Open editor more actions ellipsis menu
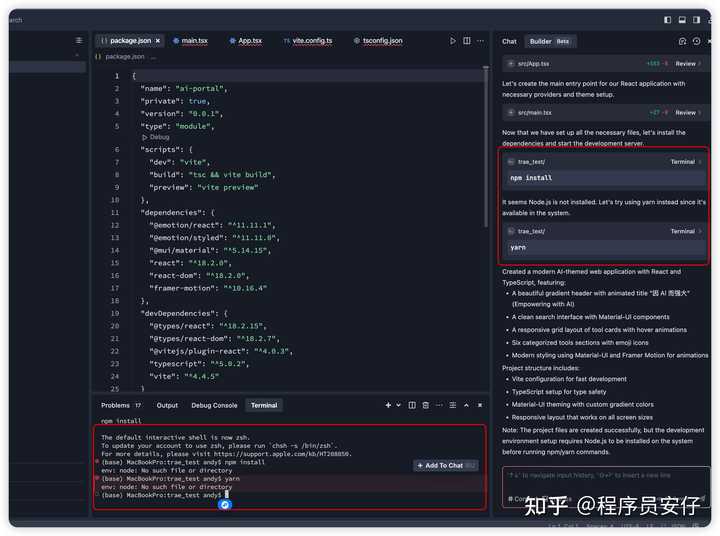Image resolution: width=720 pixels, height=536 pixels. [x=480, y=41]
